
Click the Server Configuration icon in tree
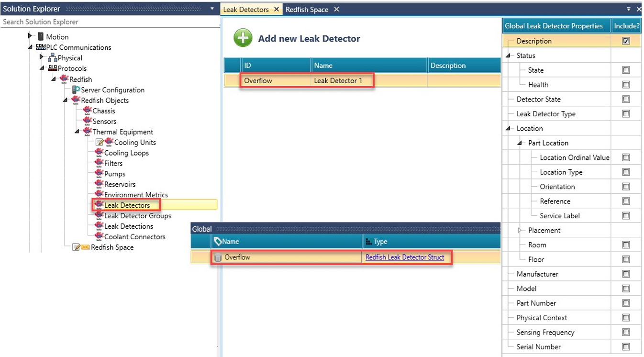76,90
